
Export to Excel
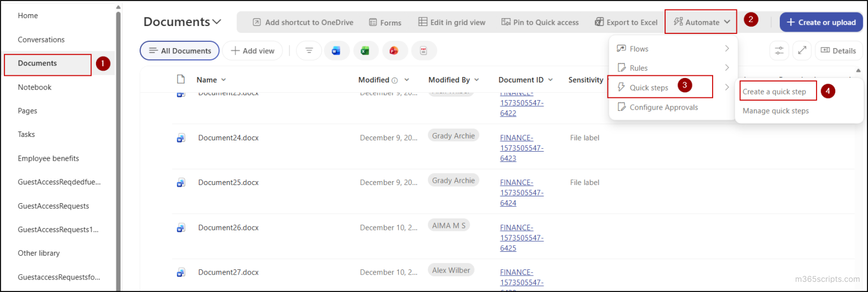(x=626, y=22)
